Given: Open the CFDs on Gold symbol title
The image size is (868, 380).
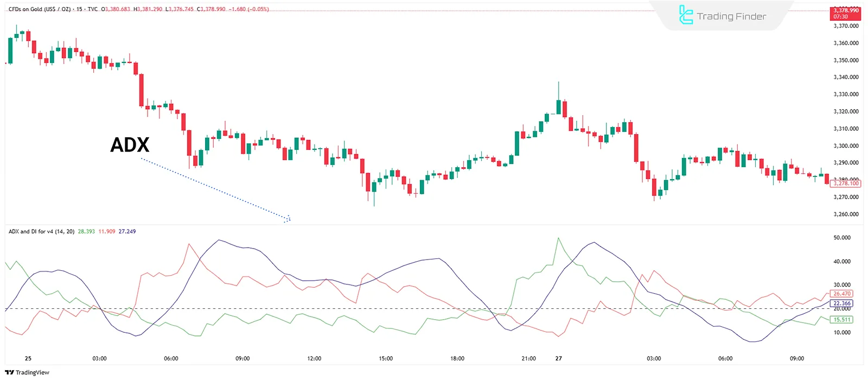Looking at the screenshot, I should 40,9.
